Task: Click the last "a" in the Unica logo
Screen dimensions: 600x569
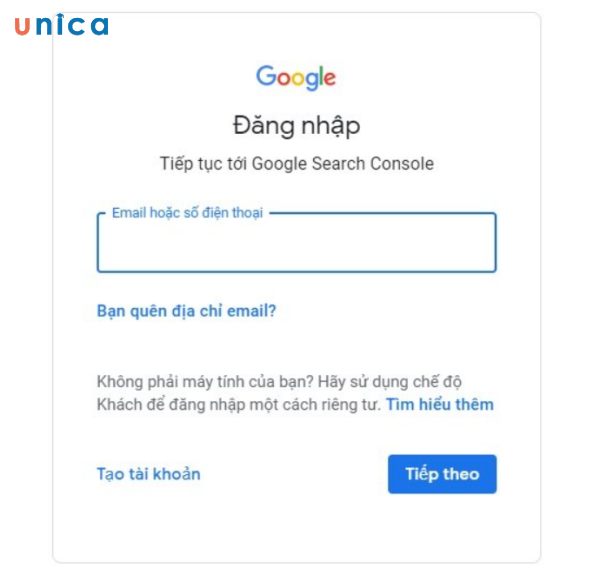Action: pyautogui.click(x=99, y=27)
